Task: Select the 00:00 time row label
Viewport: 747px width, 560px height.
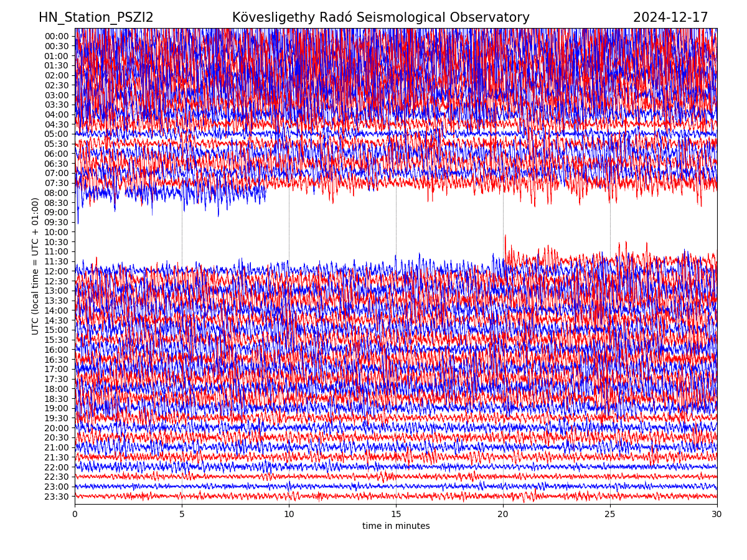Action: 56,36
